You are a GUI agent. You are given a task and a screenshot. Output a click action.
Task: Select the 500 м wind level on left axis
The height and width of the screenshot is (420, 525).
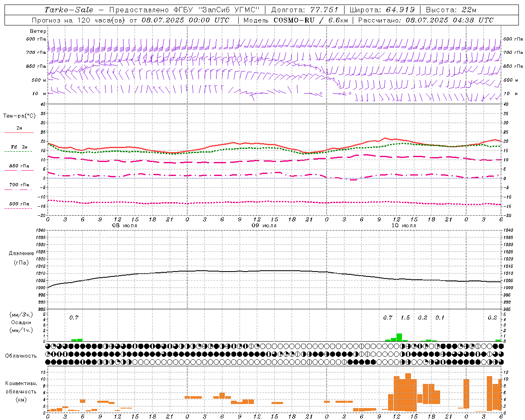(39, 80)
